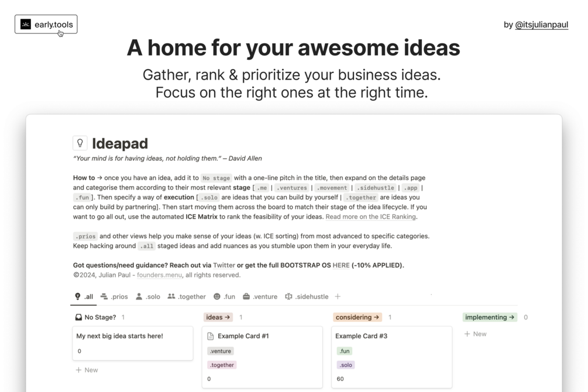Click the HERE link for BOOTSTRAP OS
This screenshot has height=392, width=588.
coord(341,265)
